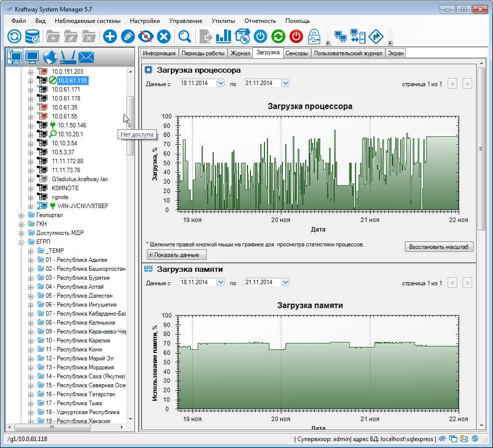Image resolution: width=493 pixels, height=448 pixels.
Task: Click the magnifier search icon in toolbar
Action: pyautogui.click(x=185, y=36)
